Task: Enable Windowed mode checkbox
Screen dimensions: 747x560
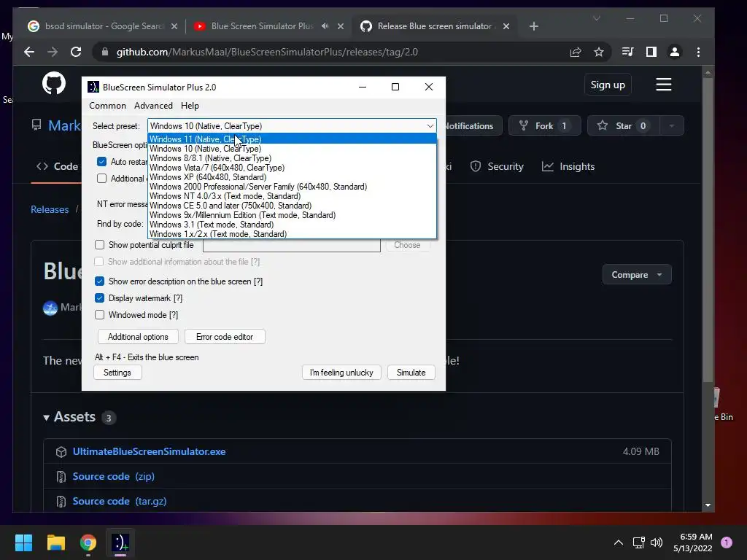Action: tap(99, 315)
